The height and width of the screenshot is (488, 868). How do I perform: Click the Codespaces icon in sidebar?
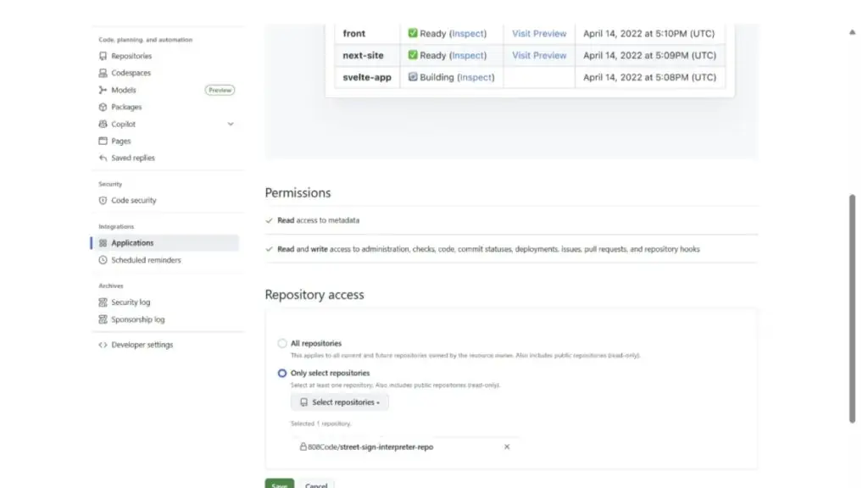point(103,73)
